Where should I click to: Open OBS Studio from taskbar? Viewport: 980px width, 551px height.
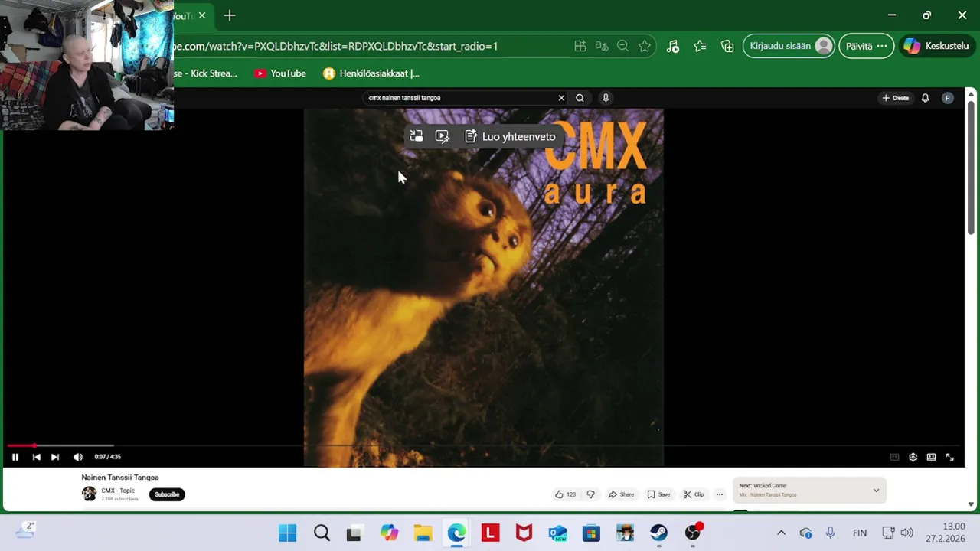pyautogui.click(x=693, y=533)
